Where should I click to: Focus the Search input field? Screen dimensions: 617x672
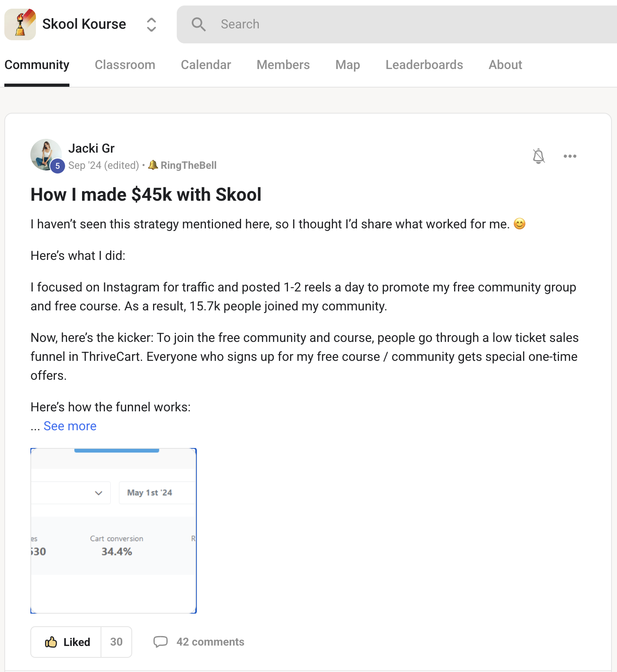coord(397,24)
